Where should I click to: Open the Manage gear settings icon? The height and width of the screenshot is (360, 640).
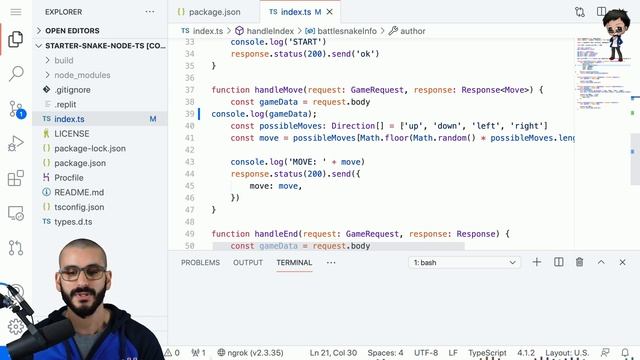pyautogui.click(x=16, y=327)
